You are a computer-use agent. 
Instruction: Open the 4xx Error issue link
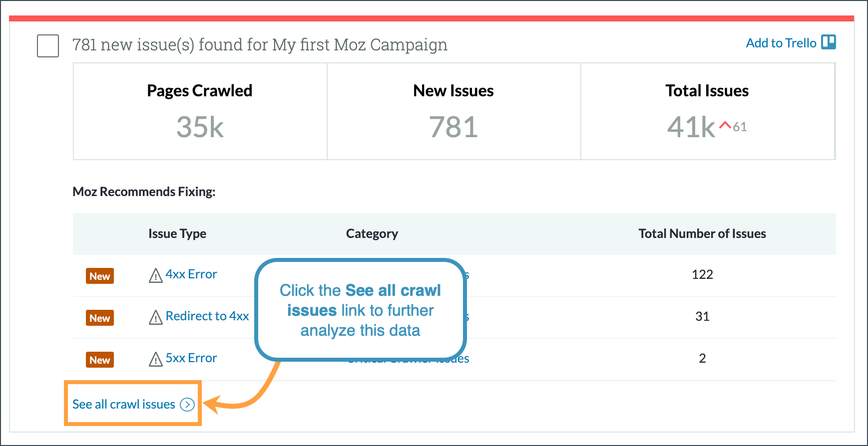[x=192, y=274]
